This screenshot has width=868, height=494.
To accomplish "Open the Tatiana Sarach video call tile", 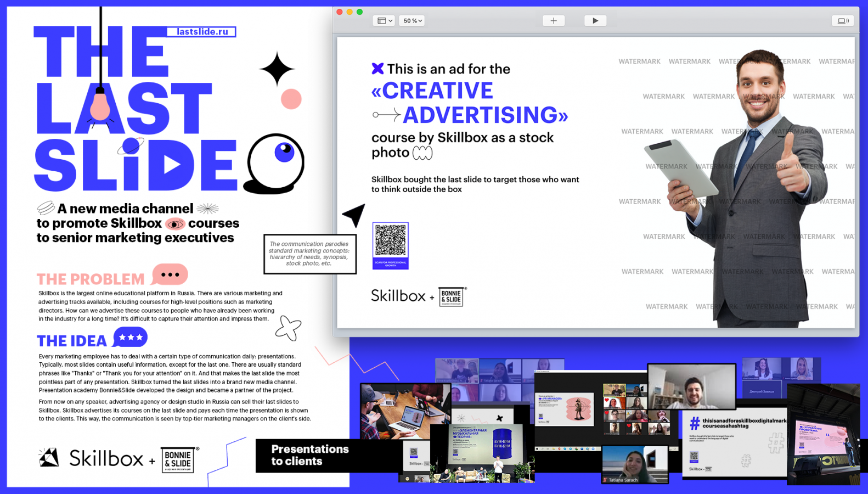I will pyautogui.click(x=635, y=464).
